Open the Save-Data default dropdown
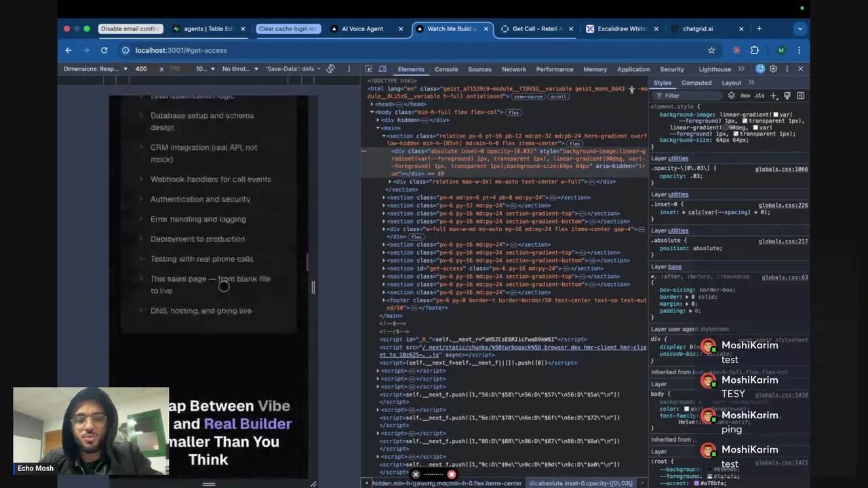868x488 pixels. [294, 69]
